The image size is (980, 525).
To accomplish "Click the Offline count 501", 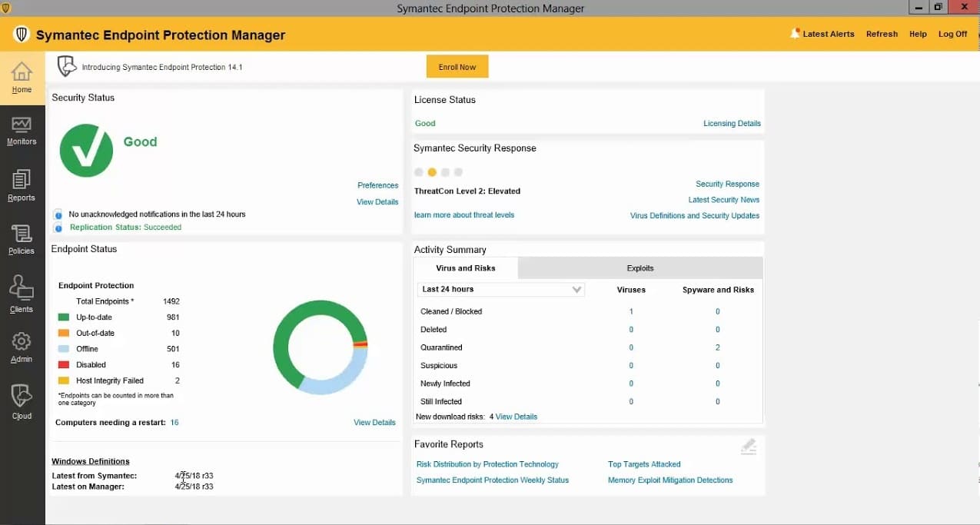I will click(173, 349).
